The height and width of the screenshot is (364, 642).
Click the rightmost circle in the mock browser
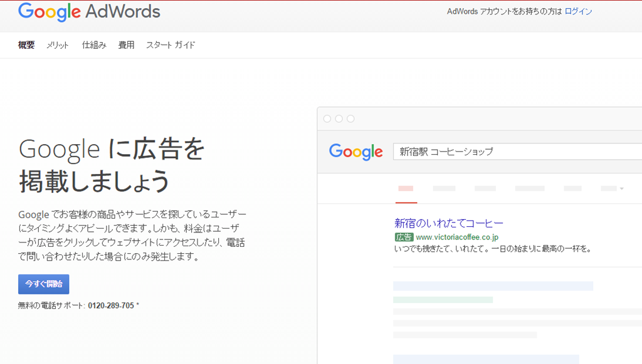[350, 118]
